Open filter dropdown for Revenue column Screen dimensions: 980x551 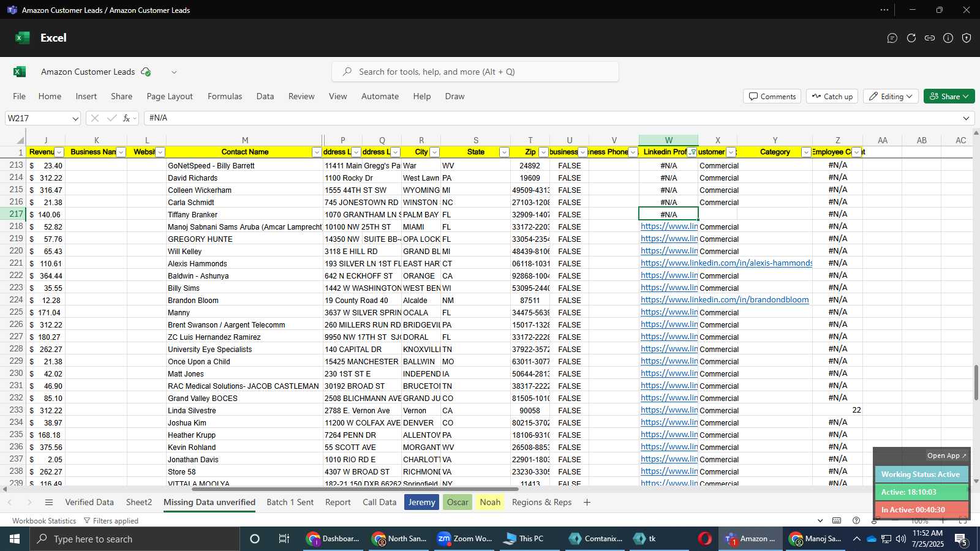[59, 152]
